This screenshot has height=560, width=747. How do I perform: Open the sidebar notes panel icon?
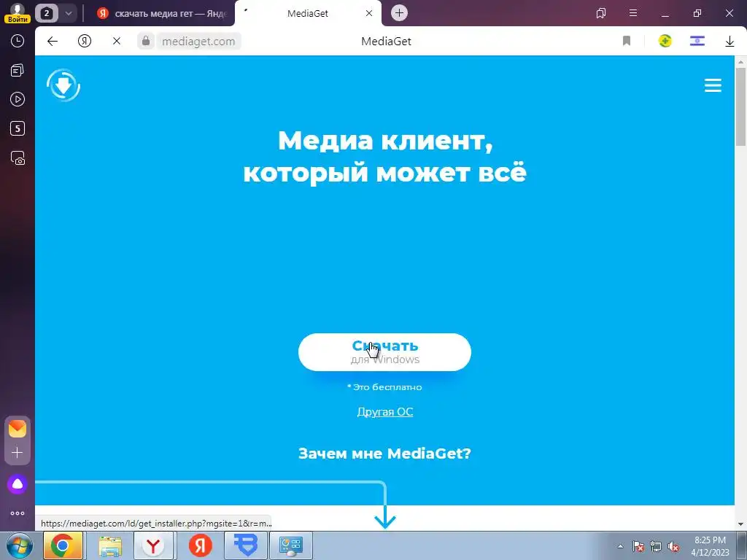click(x=18, y=71)
